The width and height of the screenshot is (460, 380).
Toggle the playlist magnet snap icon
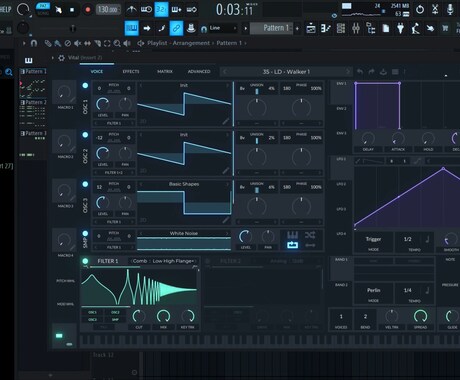(x=34, y=43)
